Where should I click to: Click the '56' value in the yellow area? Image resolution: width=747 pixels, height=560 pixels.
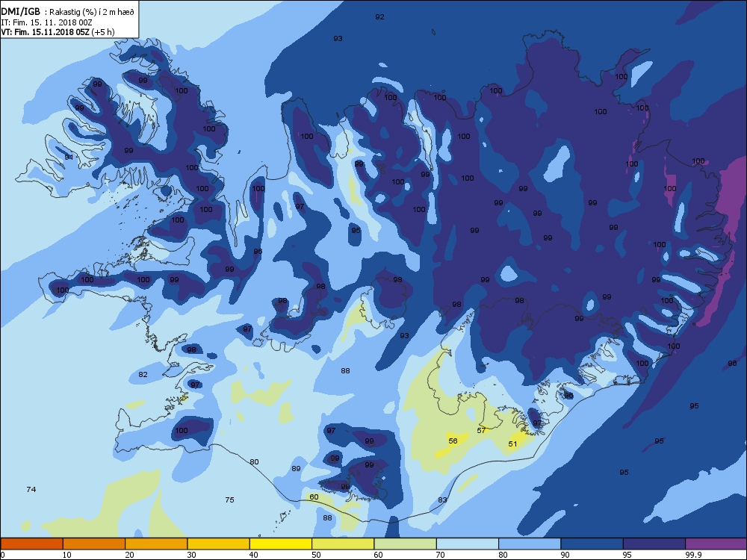point(453,441)
